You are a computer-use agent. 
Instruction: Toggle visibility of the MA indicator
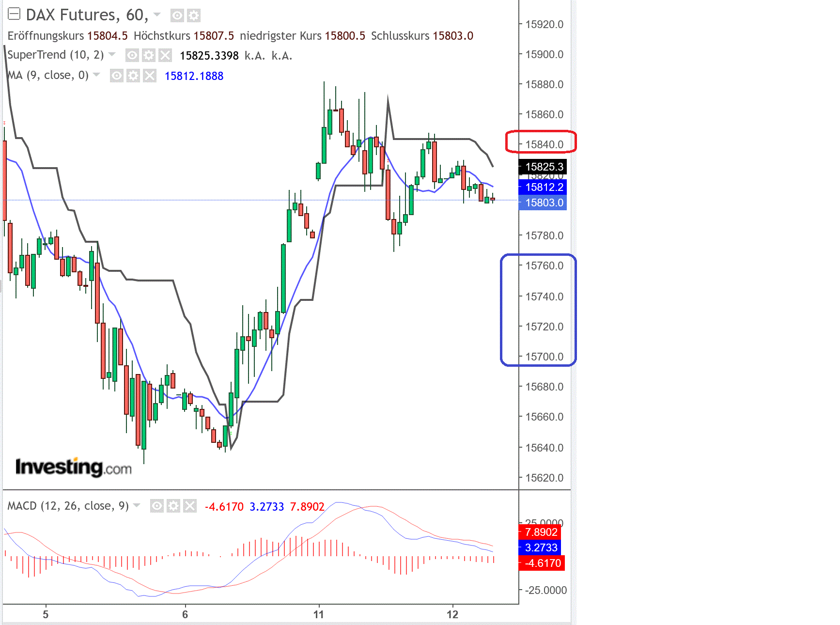coord(117,76)
